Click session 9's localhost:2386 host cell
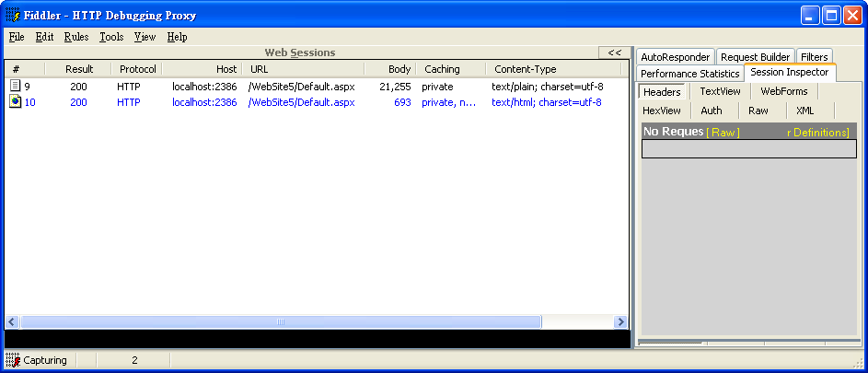The height and width of the screenshot is (373, 868). 204,87
